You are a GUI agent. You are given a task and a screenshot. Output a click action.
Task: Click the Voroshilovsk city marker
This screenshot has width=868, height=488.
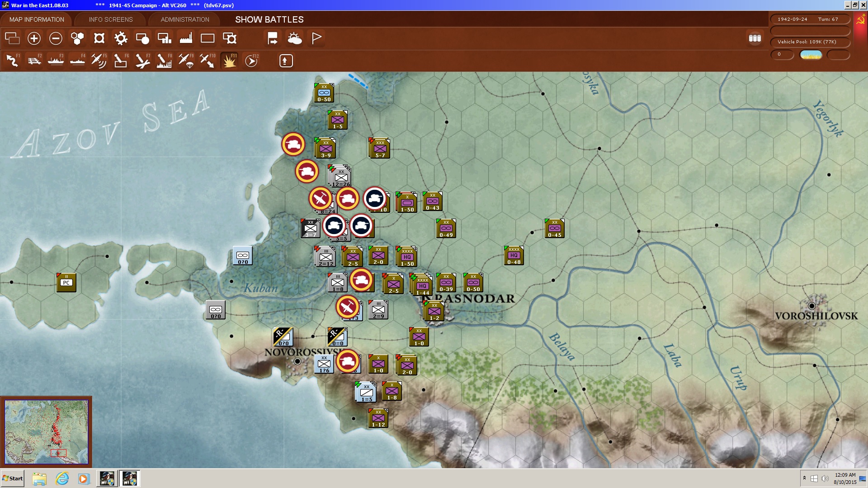812,306
